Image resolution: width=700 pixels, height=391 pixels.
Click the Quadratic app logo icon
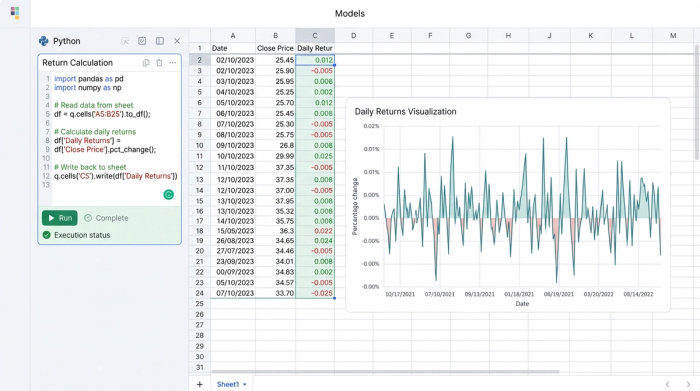pyautogui.click(x=15, y=12)
